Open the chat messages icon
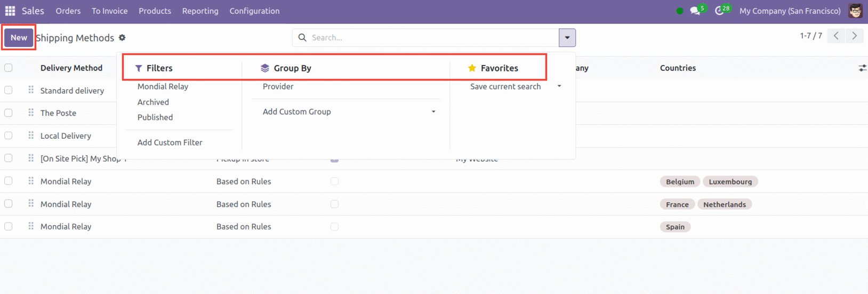 point(695,11)
